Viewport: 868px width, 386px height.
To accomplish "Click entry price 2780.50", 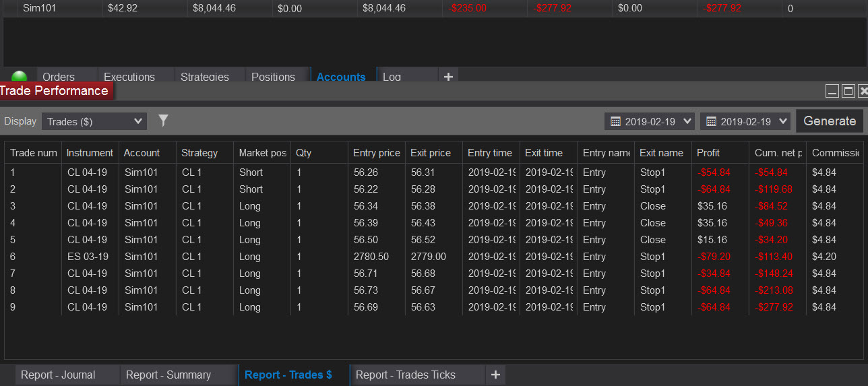I will click(x=371, y=257).
